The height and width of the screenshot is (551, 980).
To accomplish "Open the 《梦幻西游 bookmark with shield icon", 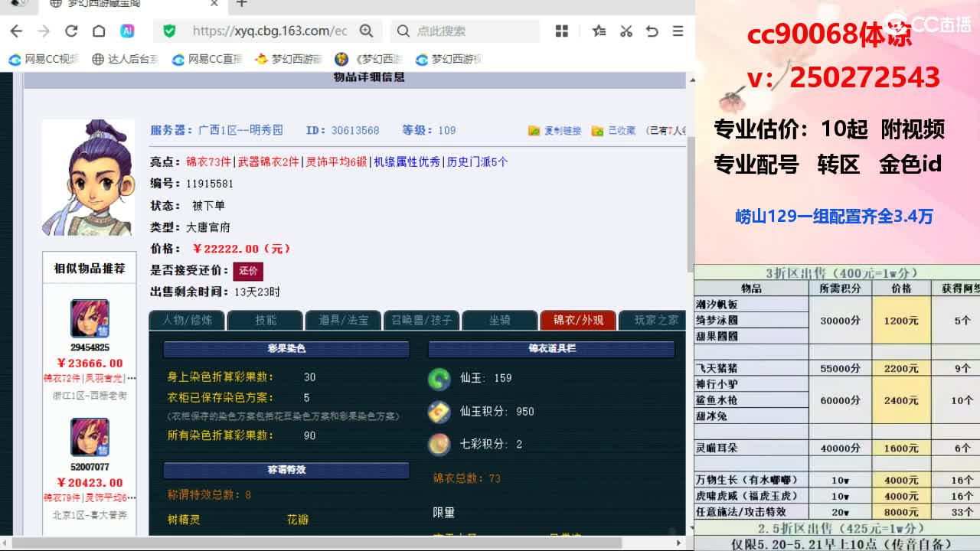I will (x=369, y=59).
